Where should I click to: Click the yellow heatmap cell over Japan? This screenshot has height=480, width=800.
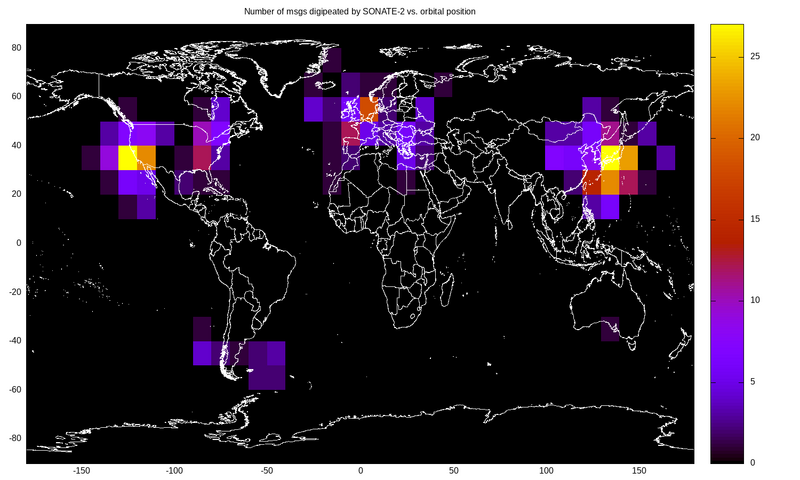(x=611, y=156)
